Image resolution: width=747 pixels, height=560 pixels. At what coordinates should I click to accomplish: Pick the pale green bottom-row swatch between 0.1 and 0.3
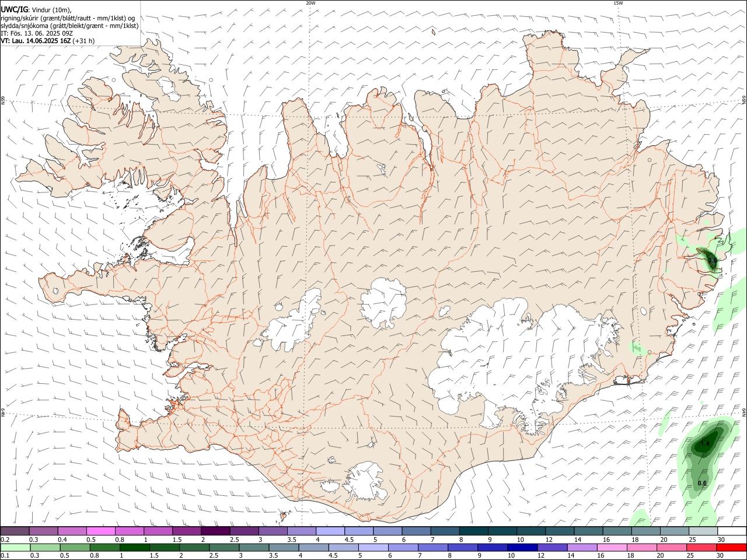16,548
